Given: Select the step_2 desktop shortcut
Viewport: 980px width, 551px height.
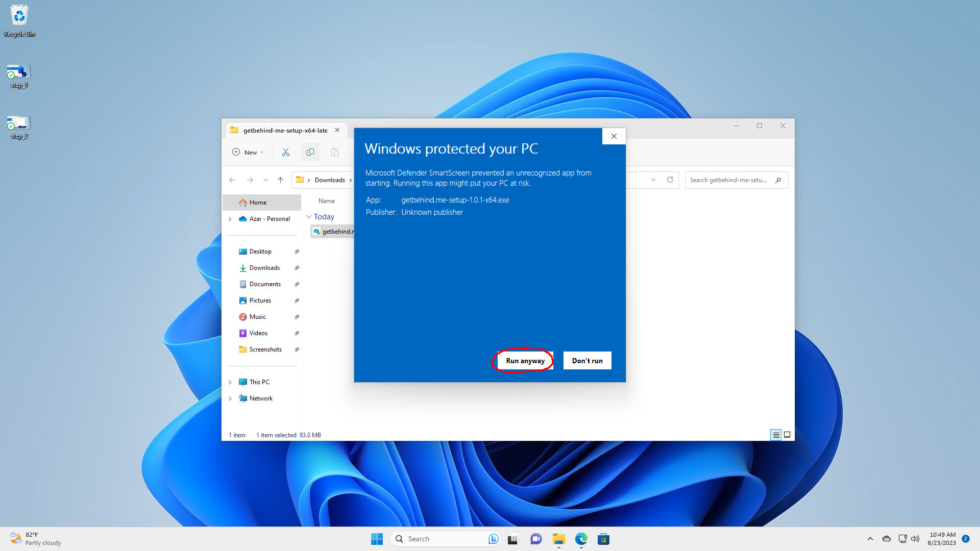Looking at the screenshot, I should point(19,128).
